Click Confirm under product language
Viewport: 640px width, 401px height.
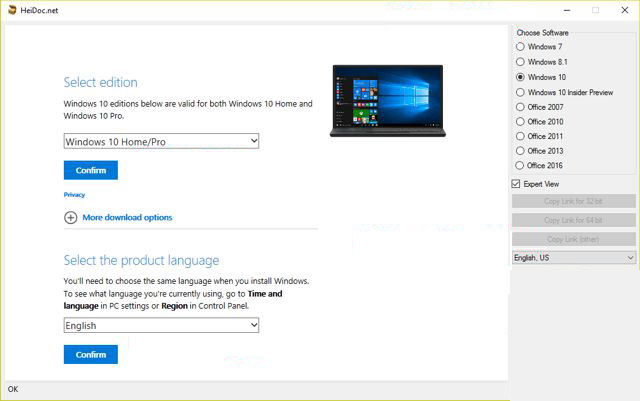coord(91,354)
